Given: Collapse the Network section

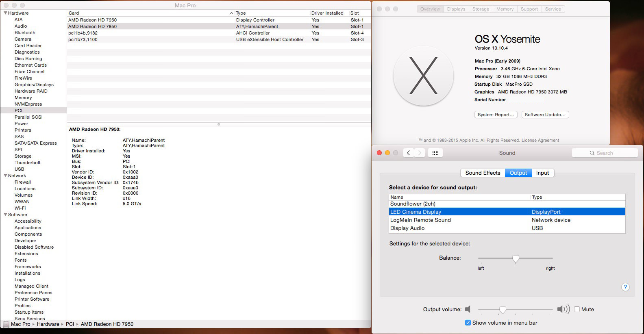Looking at the screenshot, I should (x=6, y=176).
